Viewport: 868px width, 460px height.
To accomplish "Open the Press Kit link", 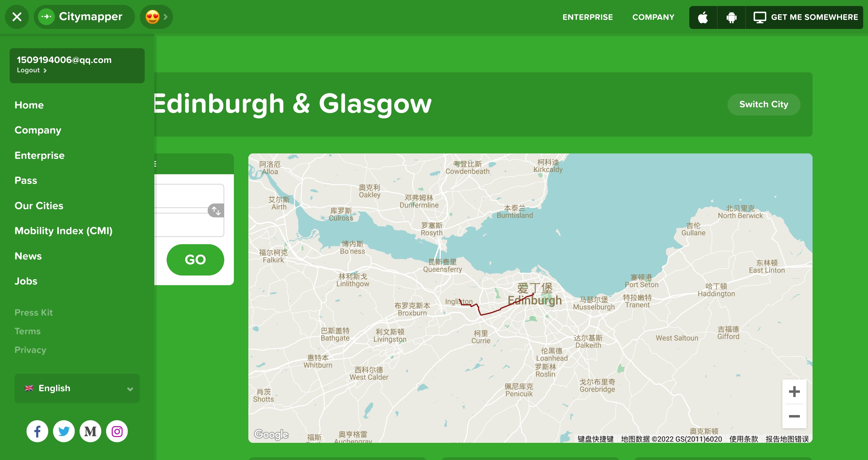I will tap(34, 312).
